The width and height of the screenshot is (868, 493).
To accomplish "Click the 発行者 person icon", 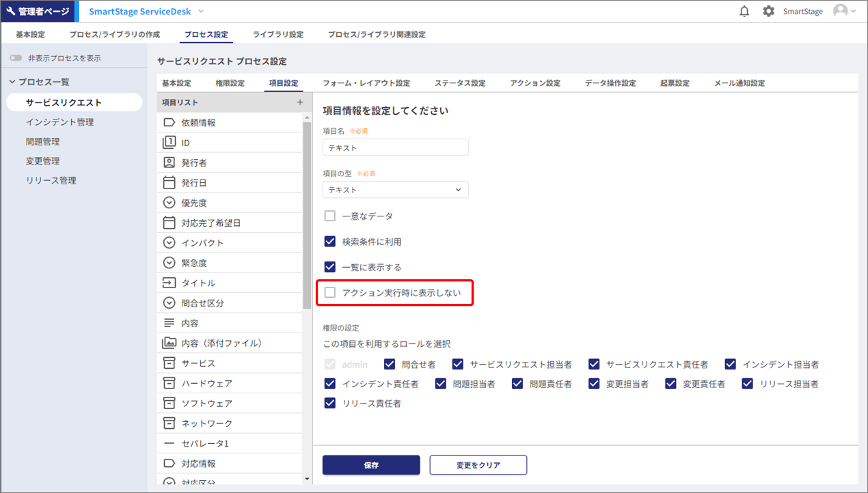I will tap(169, 163).
